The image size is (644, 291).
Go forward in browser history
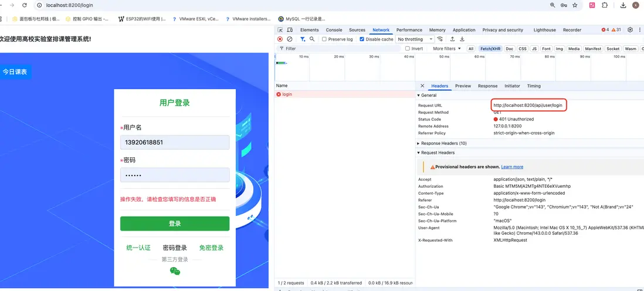click(x=12, y=5)
